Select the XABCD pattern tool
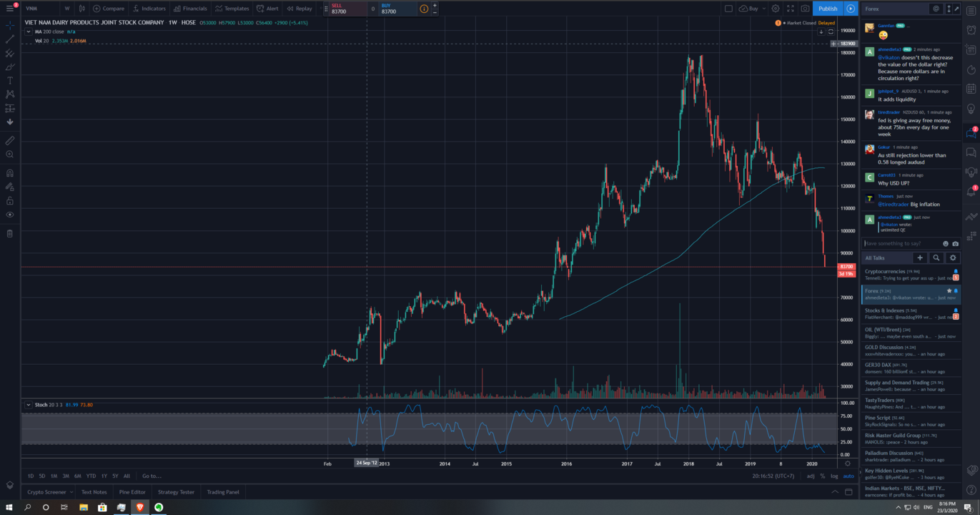The image size is (980, 515). (x=10, y=94)
